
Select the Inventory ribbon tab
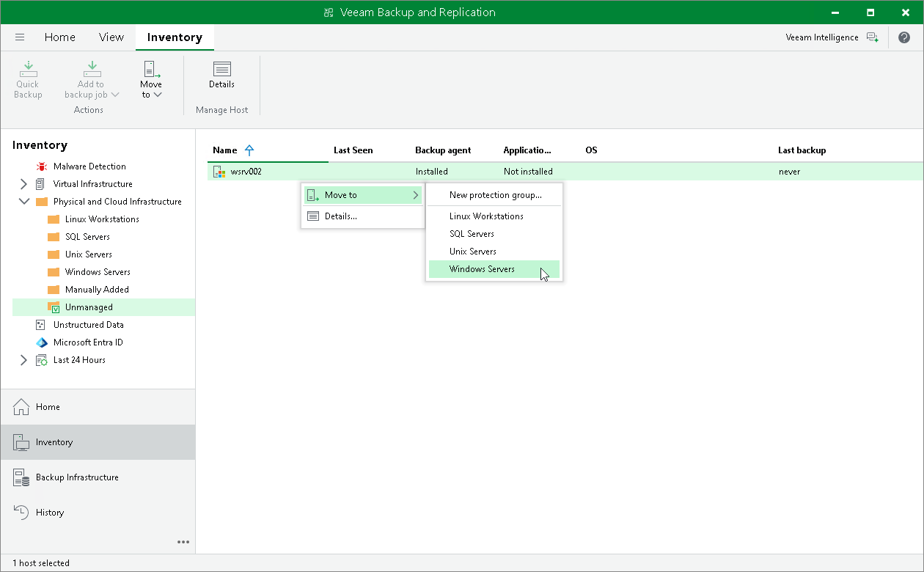point(175,37)
